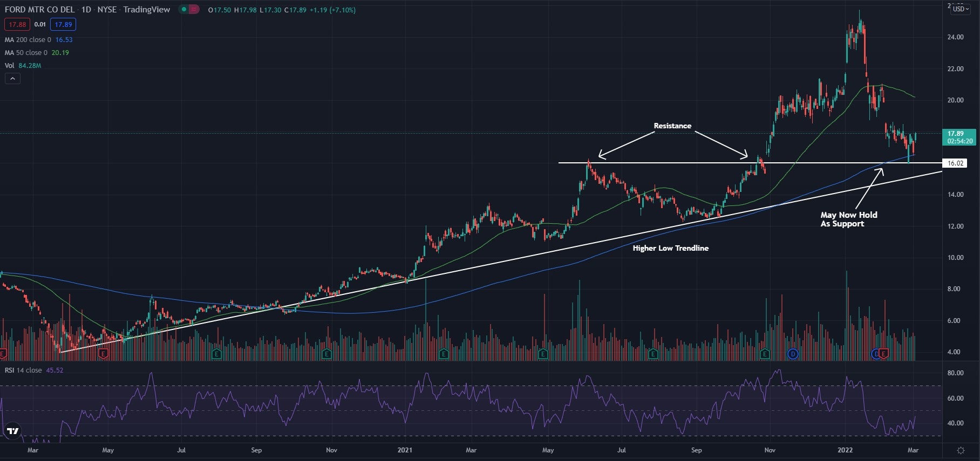Open the earnings marker before May 2021

[543, 354]
